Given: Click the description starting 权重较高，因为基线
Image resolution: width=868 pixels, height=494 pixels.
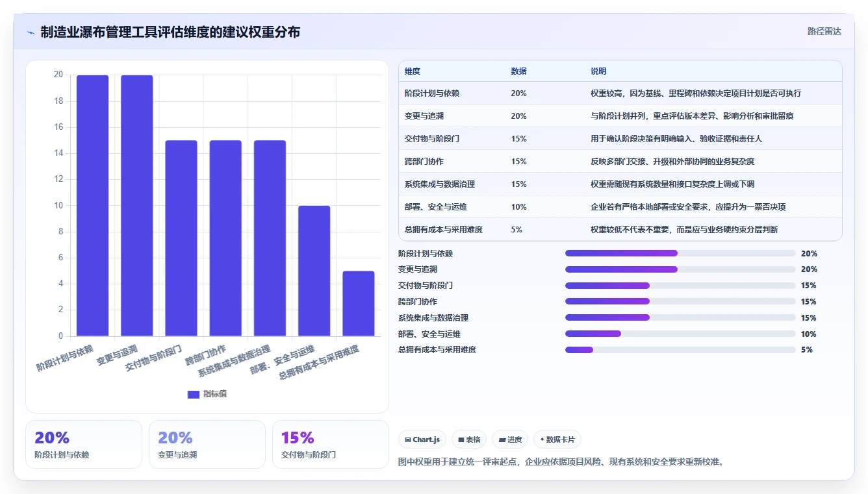Looking at the screenshot, I should pyautogui.click(x=696, y=93).
